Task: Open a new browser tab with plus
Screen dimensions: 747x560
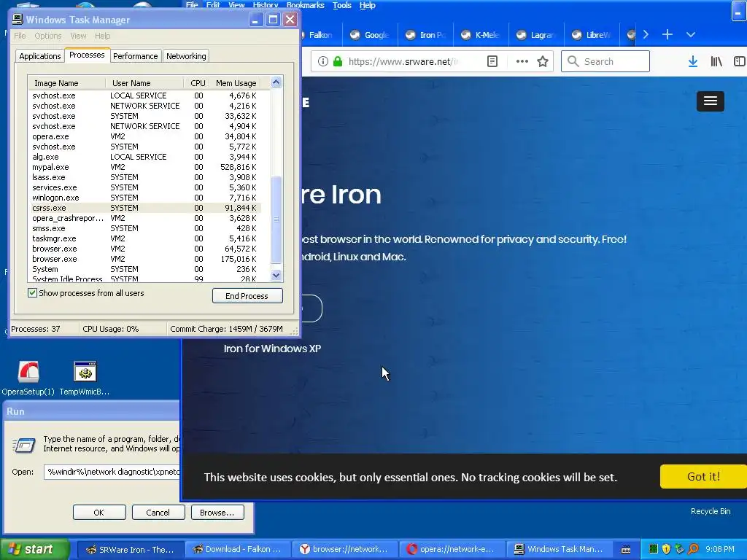Action: (x=667, y=34)
